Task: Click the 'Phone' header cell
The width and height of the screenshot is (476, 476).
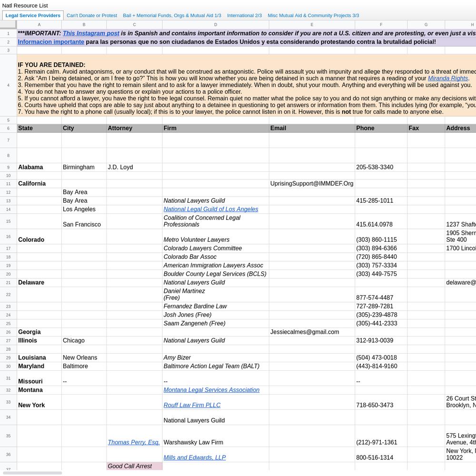Action: coord(381,128)
